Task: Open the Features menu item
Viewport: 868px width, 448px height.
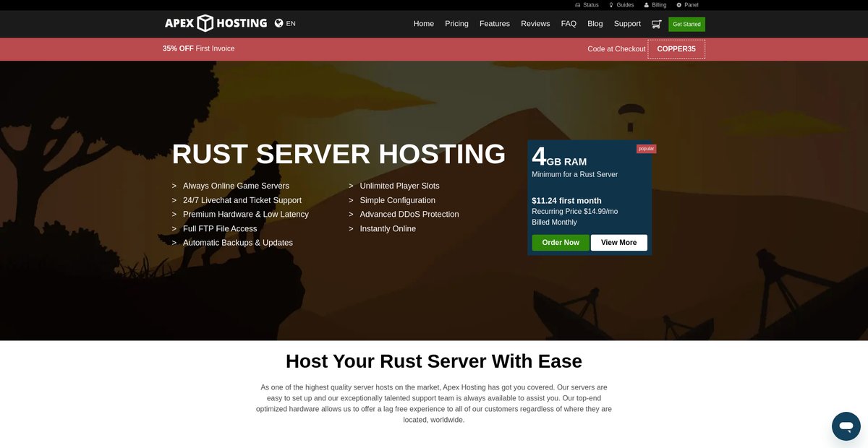Action: (495, 24)
